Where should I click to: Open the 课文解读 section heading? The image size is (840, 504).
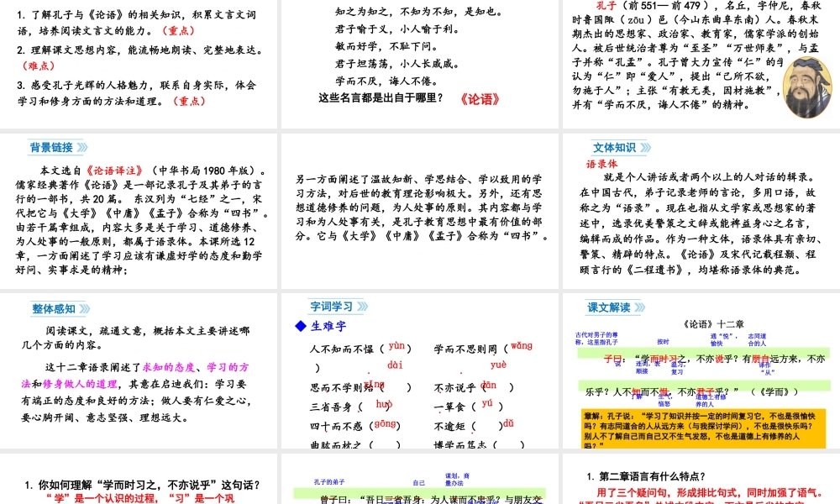[x=609, y=307]
